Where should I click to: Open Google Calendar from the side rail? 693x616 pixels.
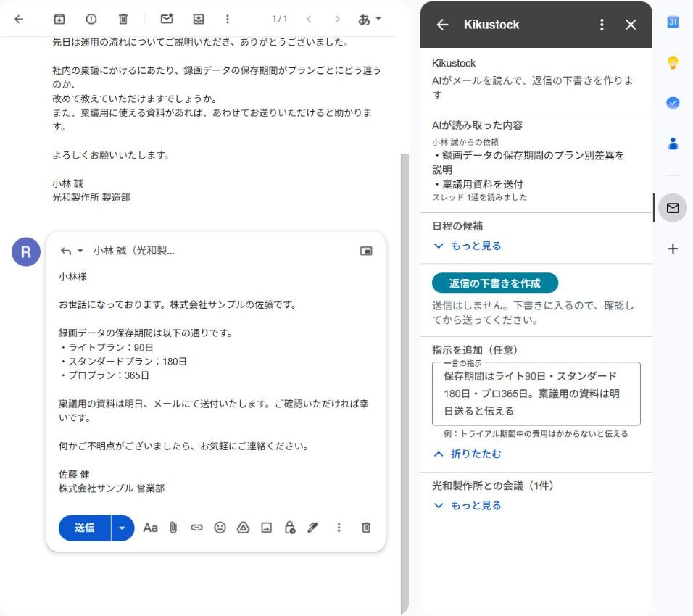(x=673, y=21)
